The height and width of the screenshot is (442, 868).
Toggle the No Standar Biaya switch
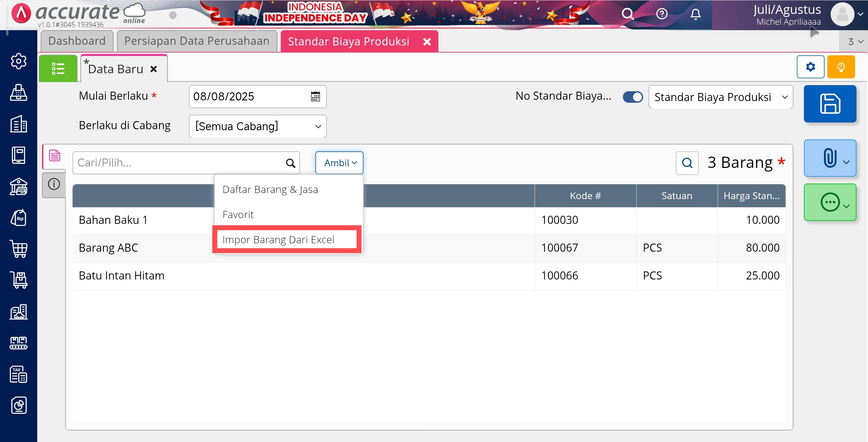[x=633, y=97]
